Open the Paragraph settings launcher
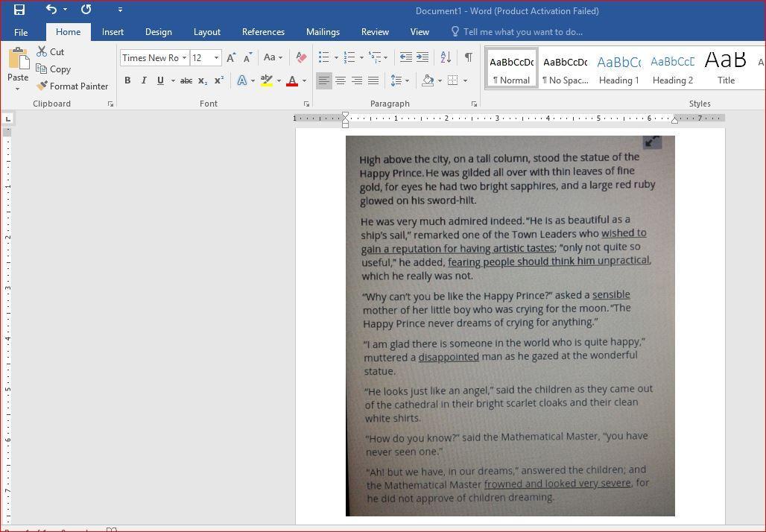 [x=474, y=104]
